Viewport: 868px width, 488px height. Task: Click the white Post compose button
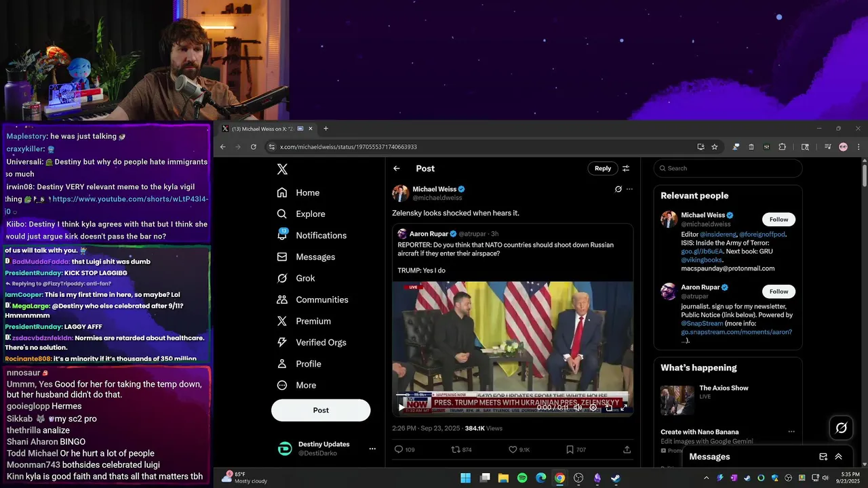tap(321, 410)
